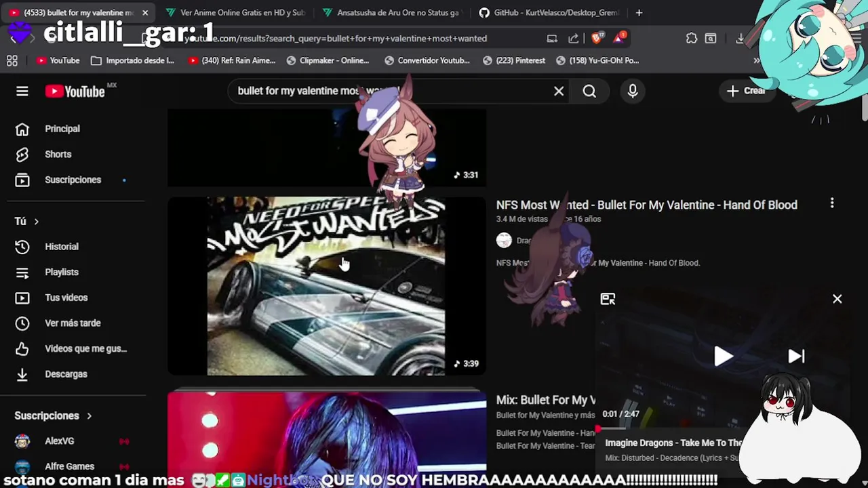
Task: Click the YouTube logo
Action: [75, 91]
